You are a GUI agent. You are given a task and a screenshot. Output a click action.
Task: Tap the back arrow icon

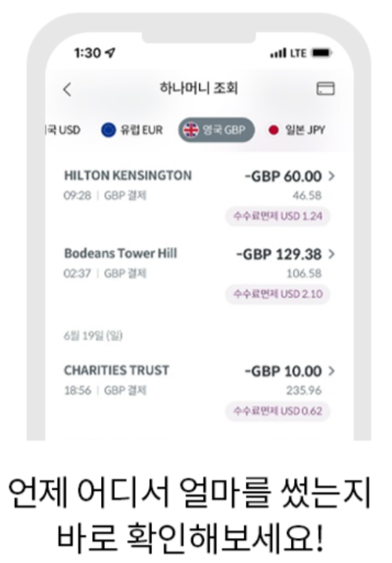(67, 89)
